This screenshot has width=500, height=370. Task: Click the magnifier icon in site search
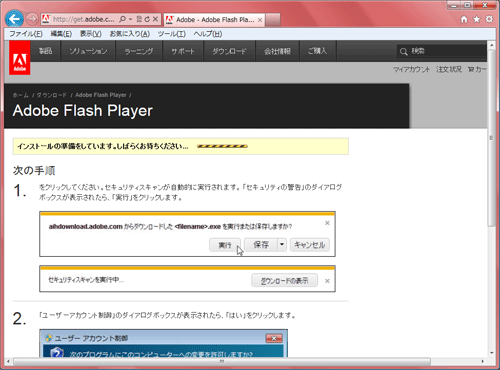[x=404, y=51]
